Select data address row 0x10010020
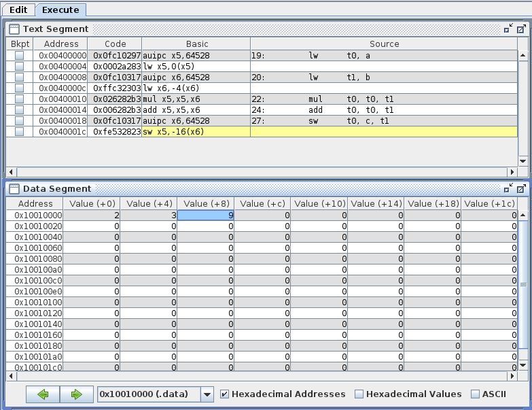Image resolution: width=532 pixels, height=410 pixels. pyautogui.click(x=35, y=226)
